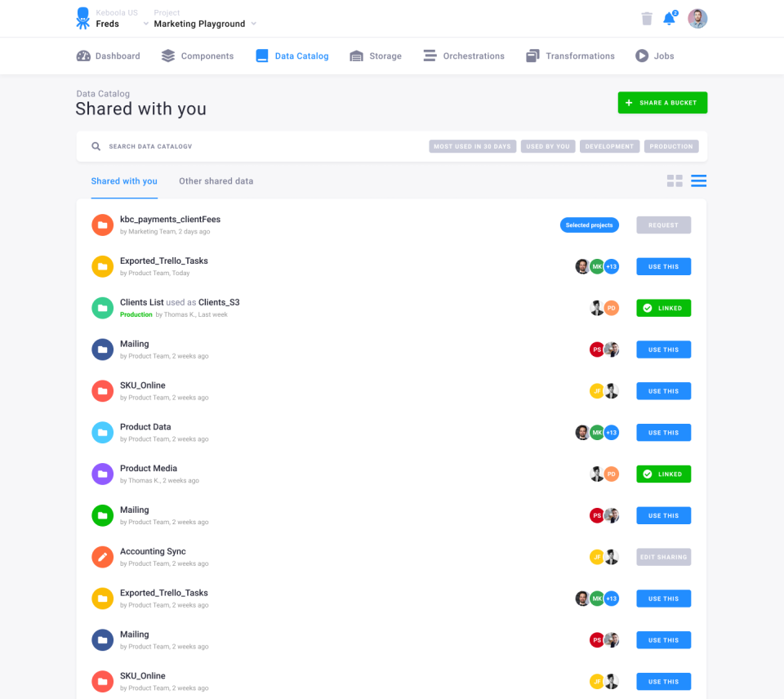Image resolution: width=784 pixels, height=699 pixels.
Task: Click Use This for Exported_Trello_Tasks Today
Action: tap(663, 266)
